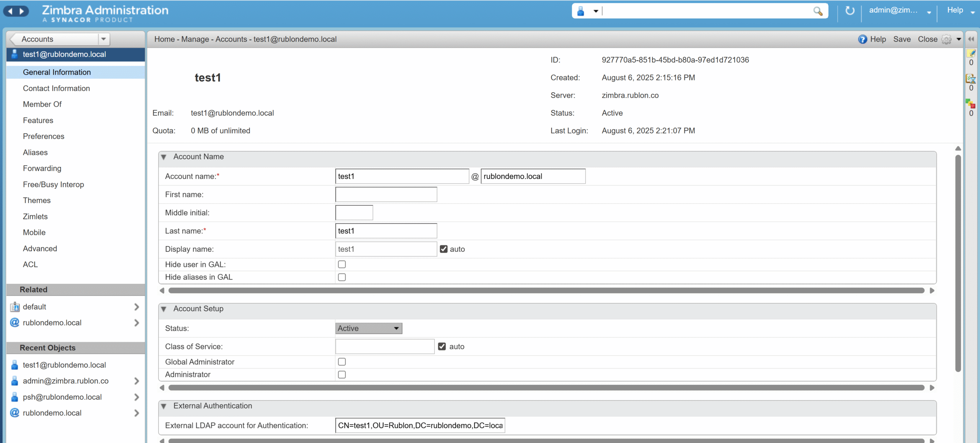The height and width of the screenshot is (443, 980).
Task: Open the Accounts navigation dropdown arrow
Action: tap(103, 39)
